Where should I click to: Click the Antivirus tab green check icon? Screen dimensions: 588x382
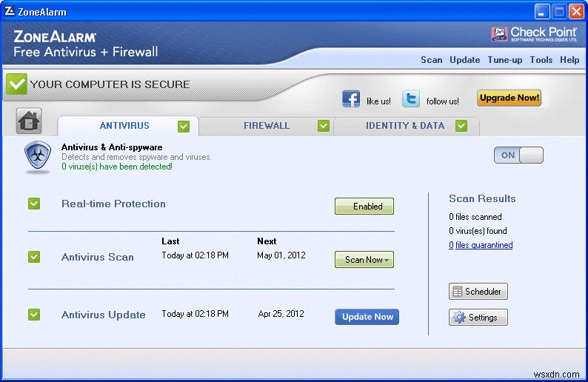pos(184,127)
